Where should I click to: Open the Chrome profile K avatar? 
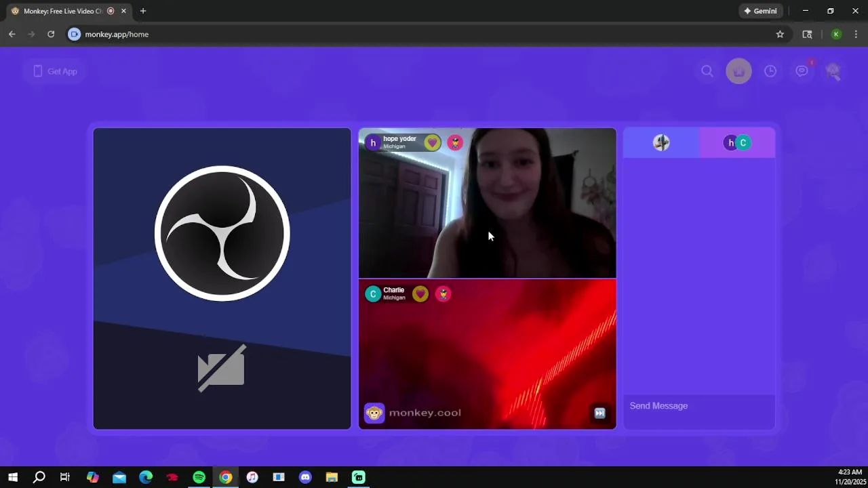[836, 34]
